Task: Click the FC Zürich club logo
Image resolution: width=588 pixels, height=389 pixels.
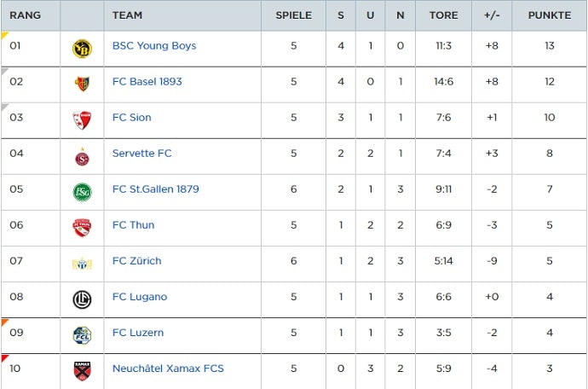Action: (82, 264)
